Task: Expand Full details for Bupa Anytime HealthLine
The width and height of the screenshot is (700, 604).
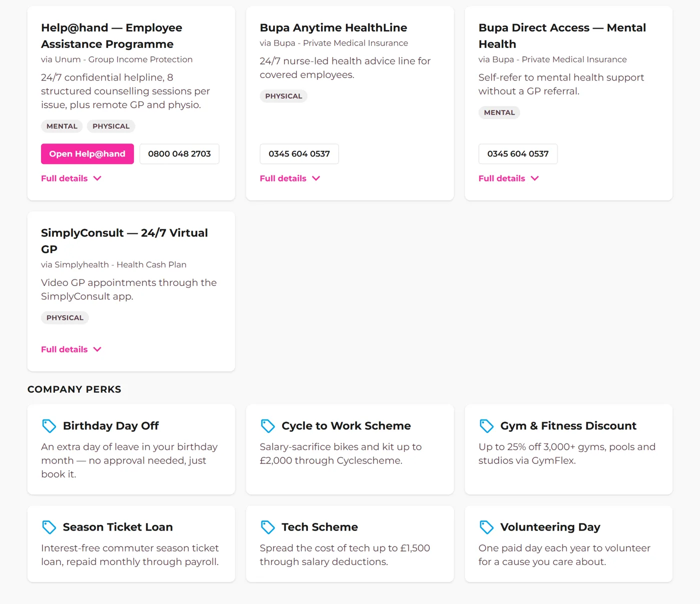Action: point(290,178)
